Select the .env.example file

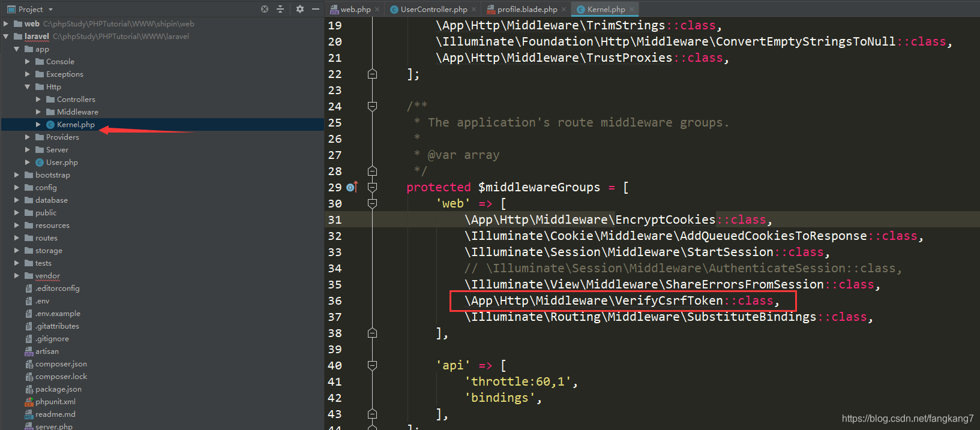point(58,314)
